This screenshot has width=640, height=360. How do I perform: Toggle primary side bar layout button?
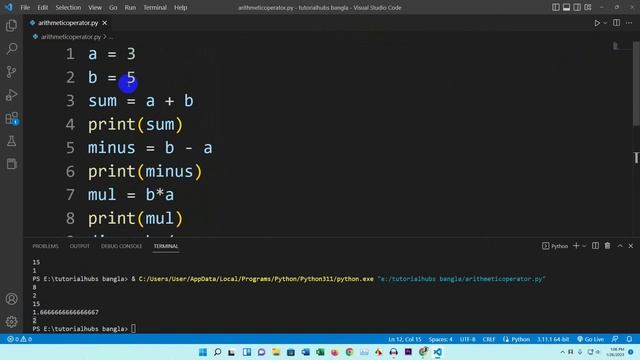556,7
